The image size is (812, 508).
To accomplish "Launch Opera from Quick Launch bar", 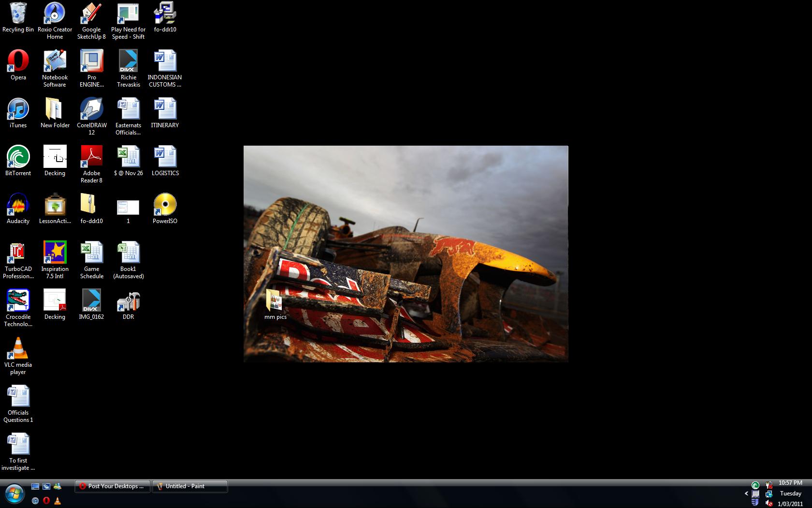I will [46, 501].
